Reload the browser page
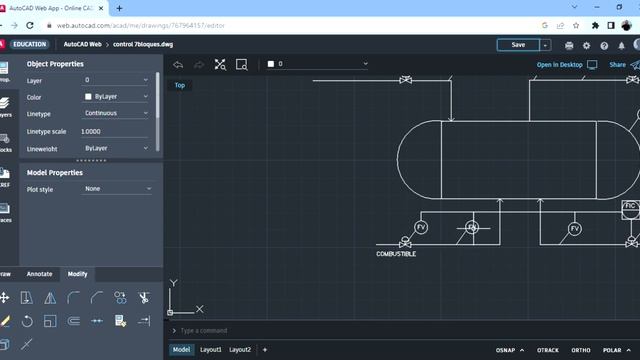 click(30, 25)
